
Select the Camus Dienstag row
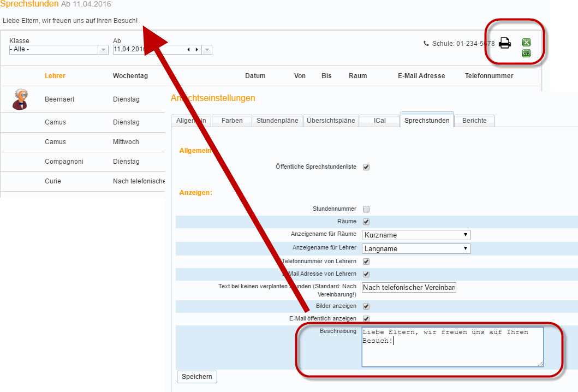[x=82, y=122]
